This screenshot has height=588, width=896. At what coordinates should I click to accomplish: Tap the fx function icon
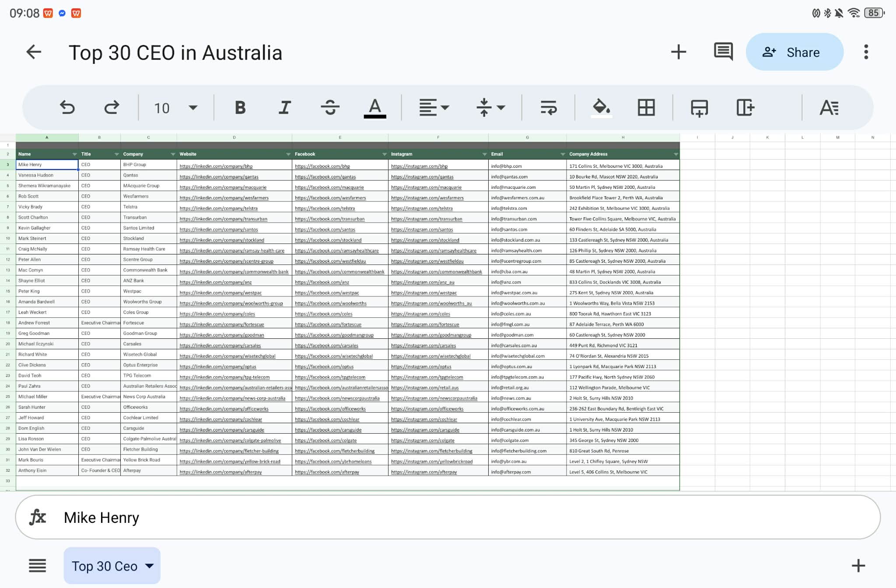pyautogui.click(x=38, y=517)
